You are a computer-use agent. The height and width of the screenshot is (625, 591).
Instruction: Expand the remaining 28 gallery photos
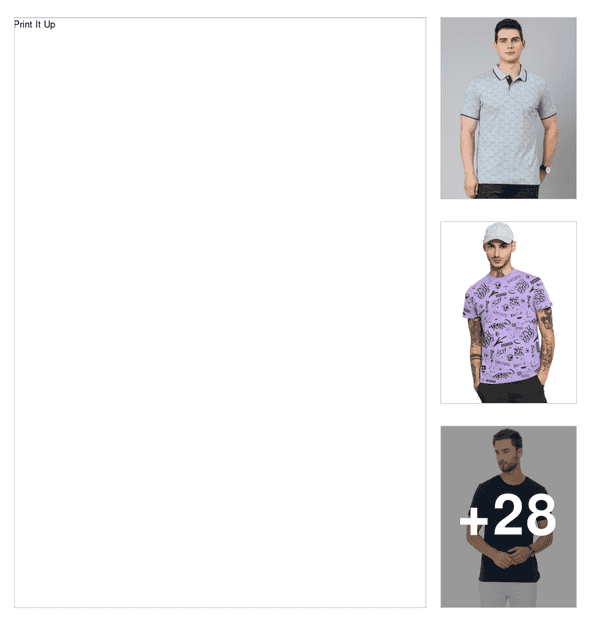point(508,517)
